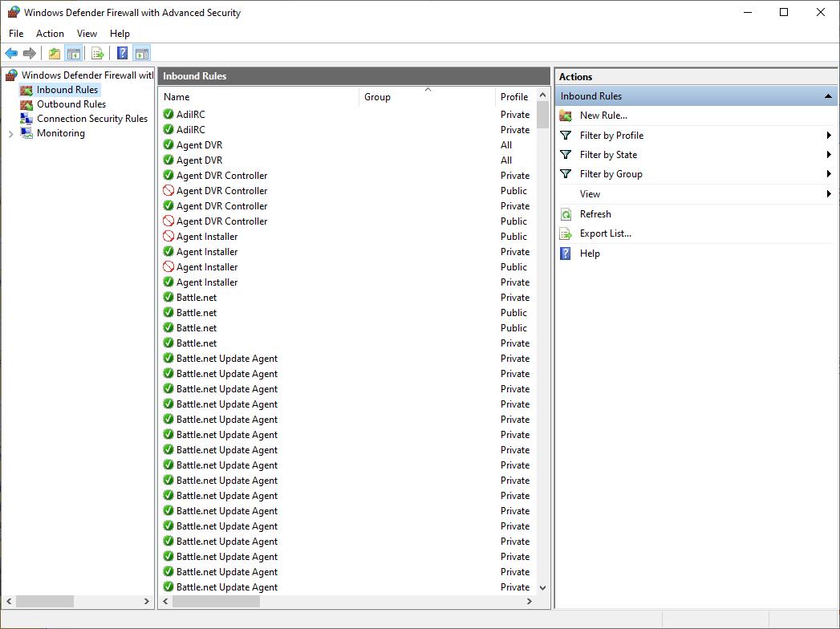Click the Forward arrow toolbar icon

point(30,53)
